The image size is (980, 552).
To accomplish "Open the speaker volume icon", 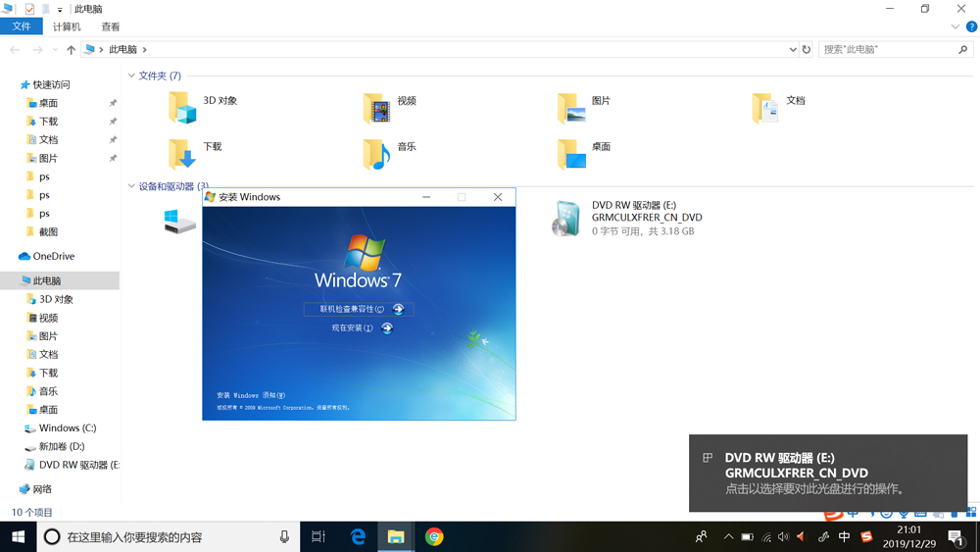I will coord(783,537).
